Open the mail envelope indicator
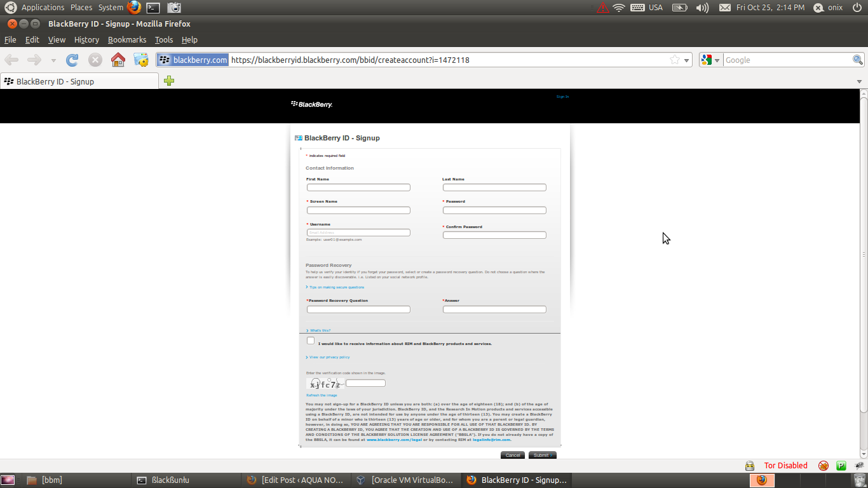The width and height of the screenshot is (868, 488). [x=724, y=8]
